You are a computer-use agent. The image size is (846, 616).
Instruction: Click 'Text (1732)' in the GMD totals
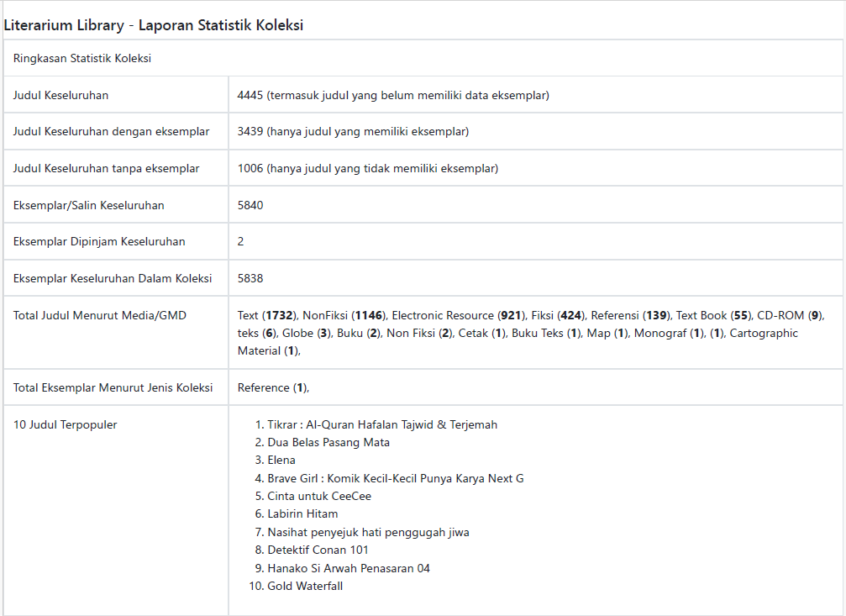tap(266, 315)
